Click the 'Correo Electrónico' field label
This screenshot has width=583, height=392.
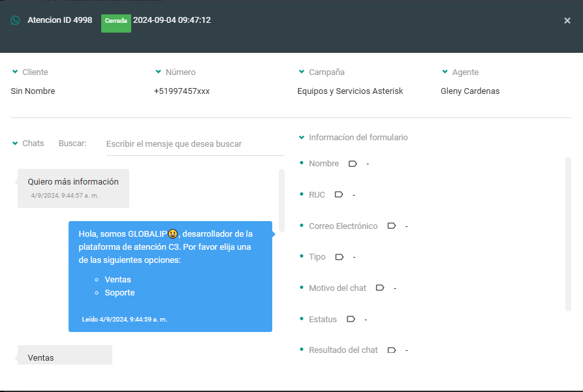[343, 226]
